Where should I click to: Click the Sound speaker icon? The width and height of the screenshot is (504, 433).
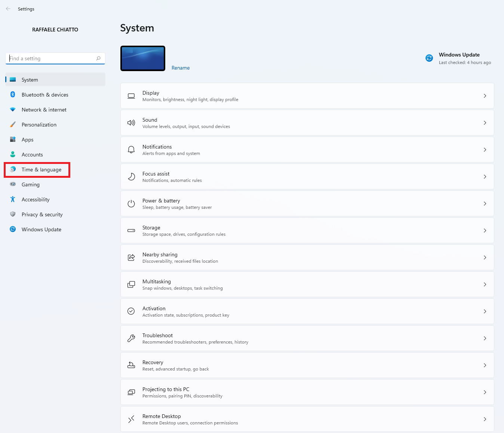coord(131,123)
